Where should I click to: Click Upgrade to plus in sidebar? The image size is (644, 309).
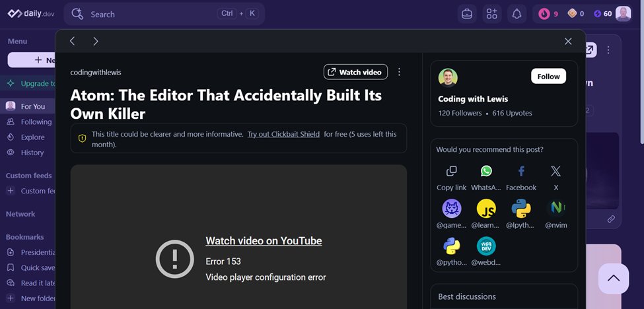click(28, 84)
